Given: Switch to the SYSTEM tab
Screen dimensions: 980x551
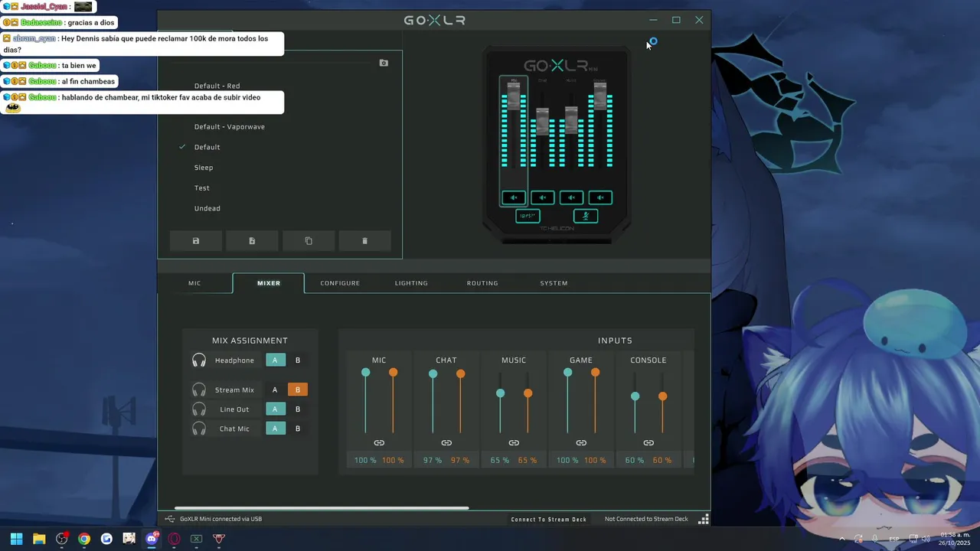Looking at the screenshot, I should 554,283.
